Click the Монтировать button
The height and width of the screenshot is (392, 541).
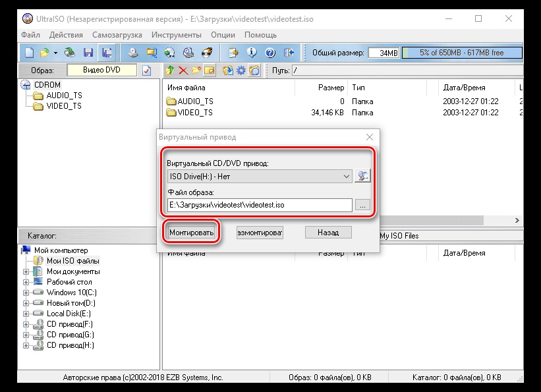coord(191,233)
